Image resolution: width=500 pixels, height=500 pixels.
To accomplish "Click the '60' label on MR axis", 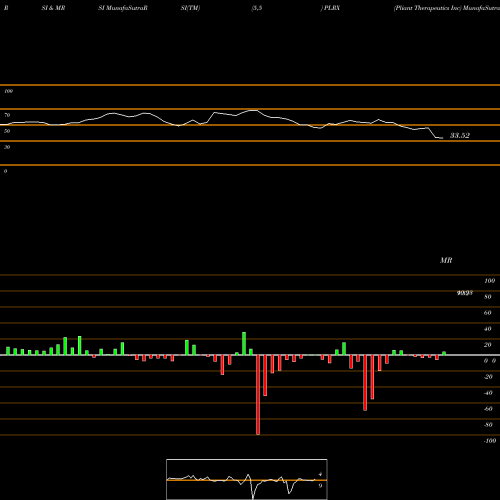I will click(x=488, y=313).
